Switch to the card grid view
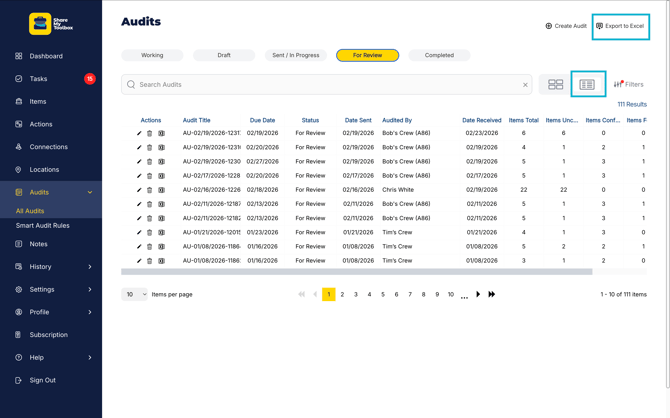Image resolution: width=670 pixels, height=418 pixels. click(555, 84)
